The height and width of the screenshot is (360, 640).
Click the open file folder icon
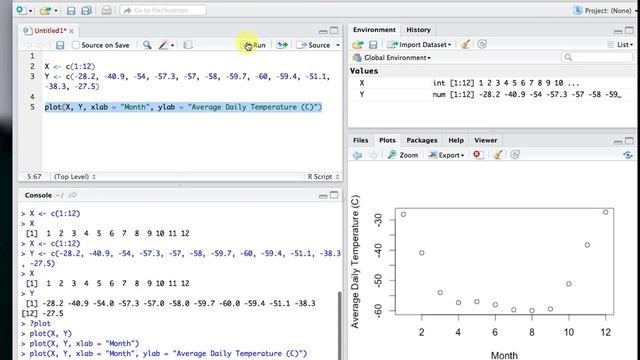point(45,11)
